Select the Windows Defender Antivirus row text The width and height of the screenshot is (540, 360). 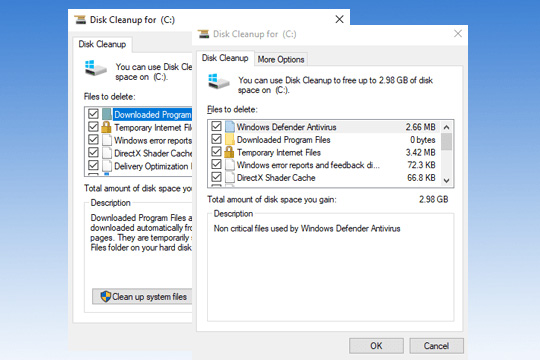tap(287, 127)
